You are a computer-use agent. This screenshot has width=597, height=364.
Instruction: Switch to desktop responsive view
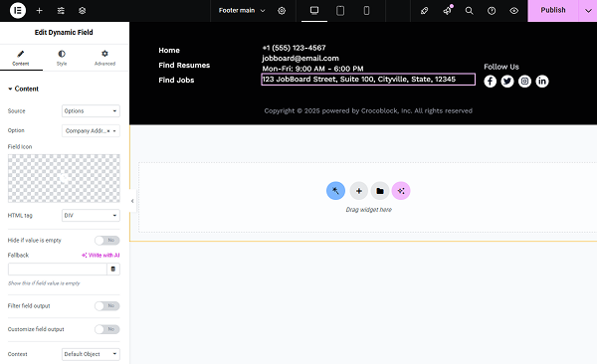[314, 11]
